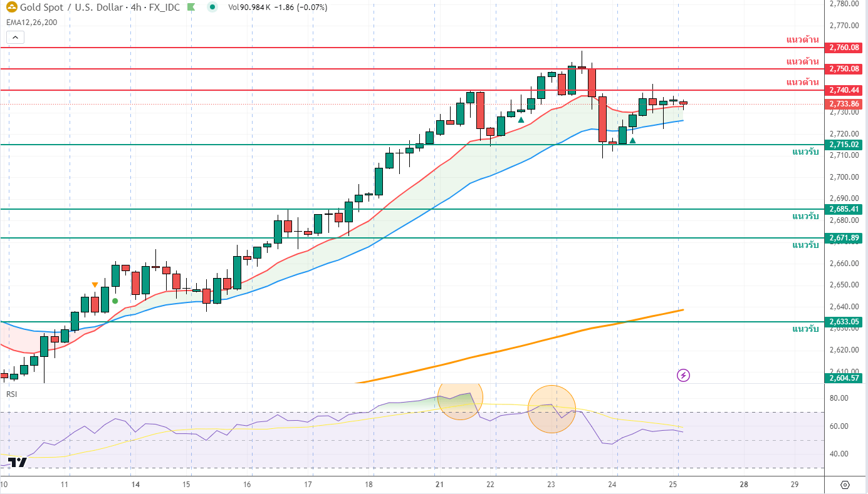Screen dimensions: 868x494
Task: Click the date label 21 on time axis
Action: click(439, 485)
